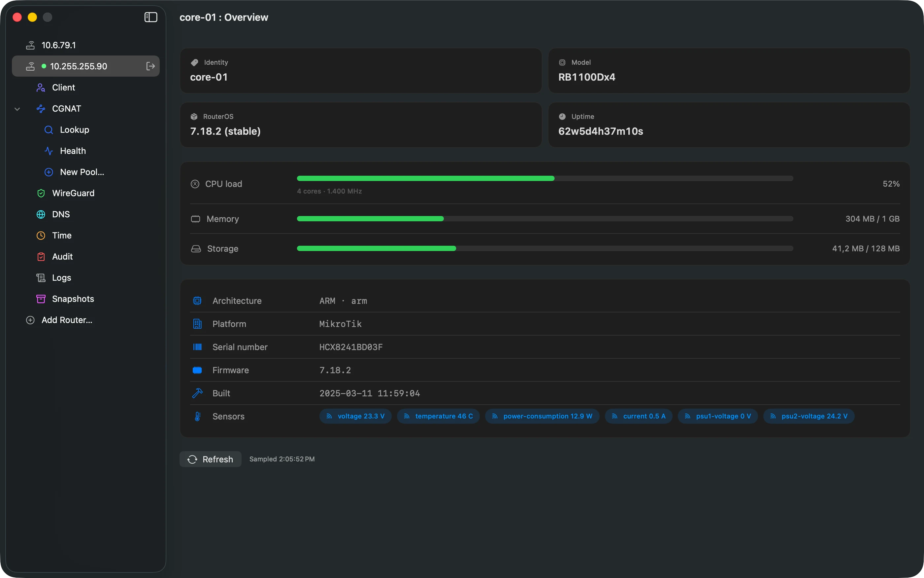This screenshot has height=578, width=924.
Task: Click the RouterOS version 7.18.2 (stable)
Action: click(225, 131)
